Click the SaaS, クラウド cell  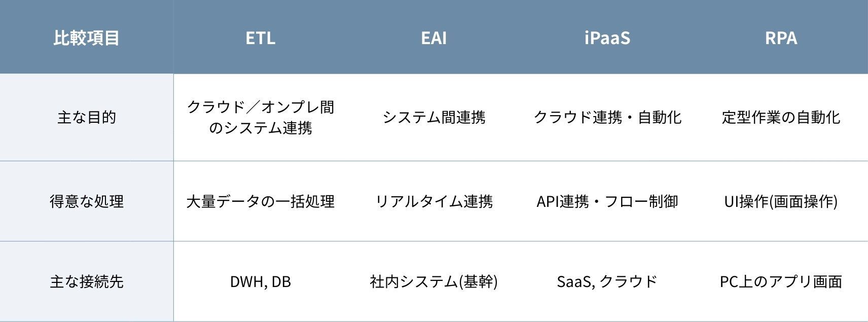point(607,282)
